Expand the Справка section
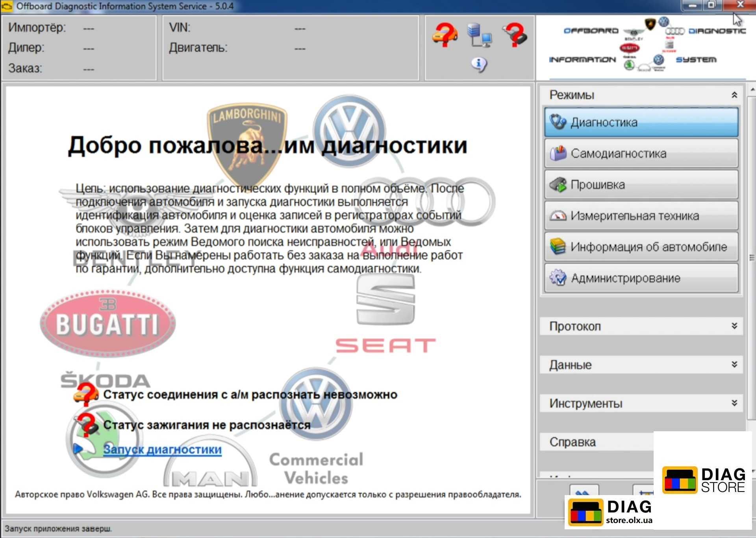756x538 pixels. click(x=597, y=442)
